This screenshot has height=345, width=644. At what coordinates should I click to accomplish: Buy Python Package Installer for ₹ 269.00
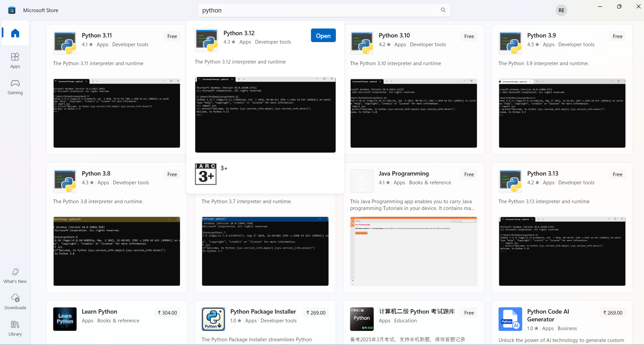(316, 313)
